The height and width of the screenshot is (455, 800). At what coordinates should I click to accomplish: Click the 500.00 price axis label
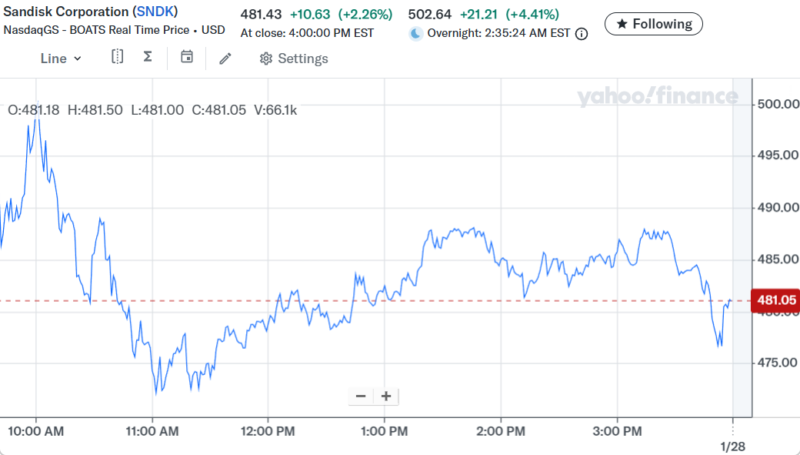point(778,104)
